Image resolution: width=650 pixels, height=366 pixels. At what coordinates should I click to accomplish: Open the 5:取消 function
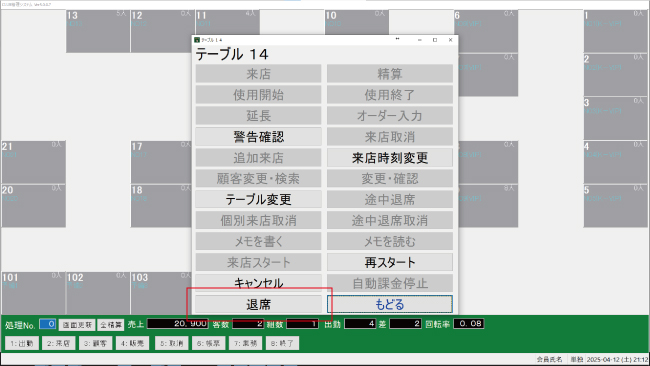(172, 343)
